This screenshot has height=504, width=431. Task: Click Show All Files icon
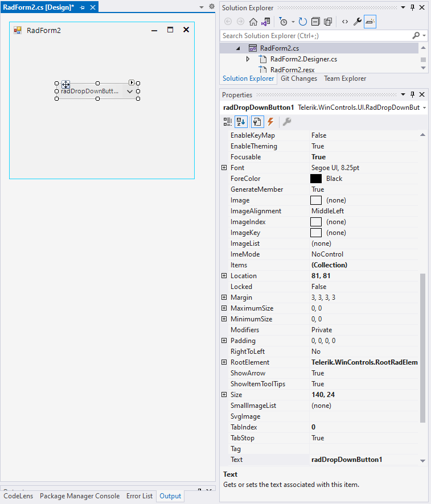pyautogui.click(x=328, y=22)
